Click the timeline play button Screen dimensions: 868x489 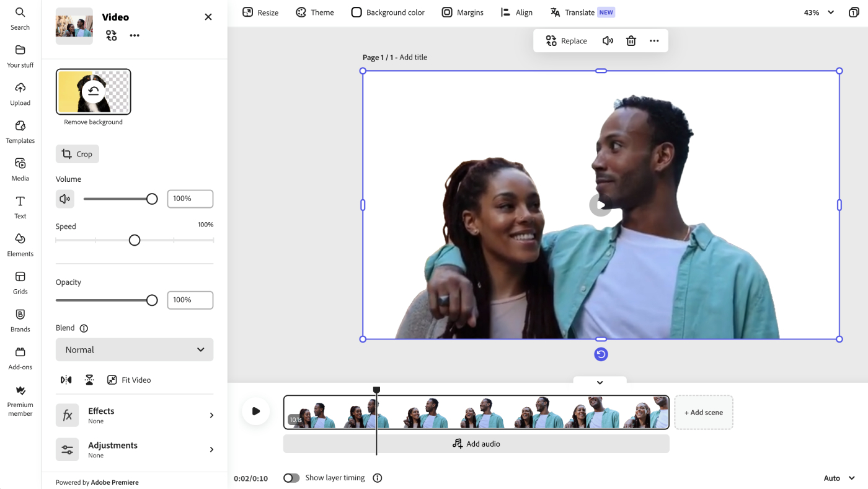[x=256, y=411]
